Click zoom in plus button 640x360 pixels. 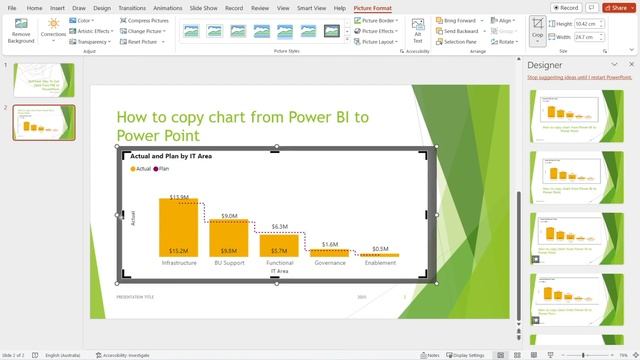[612, 355]
